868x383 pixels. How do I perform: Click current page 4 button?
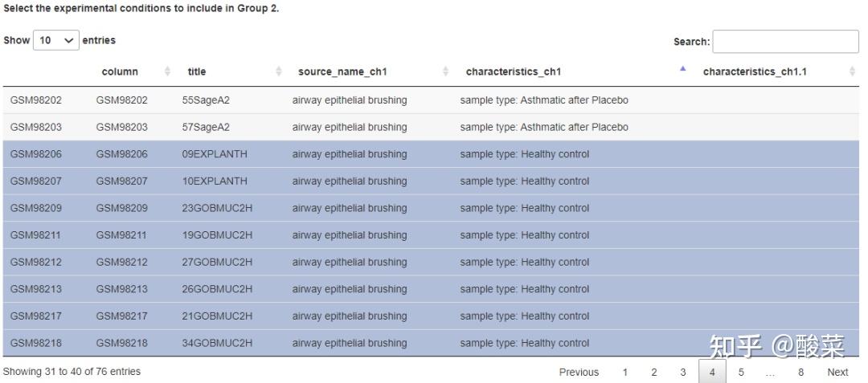coord(712,372)
